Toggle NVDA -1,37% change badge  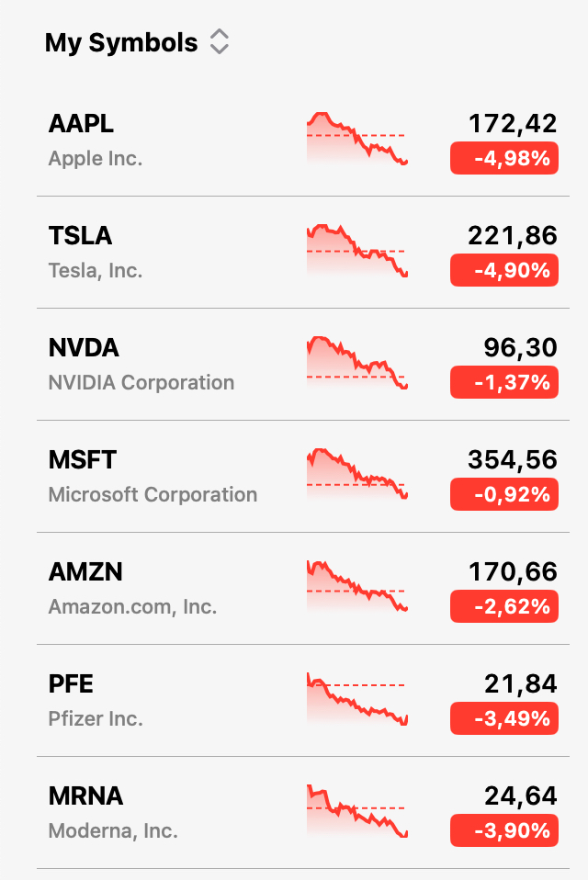coord(503,383)
